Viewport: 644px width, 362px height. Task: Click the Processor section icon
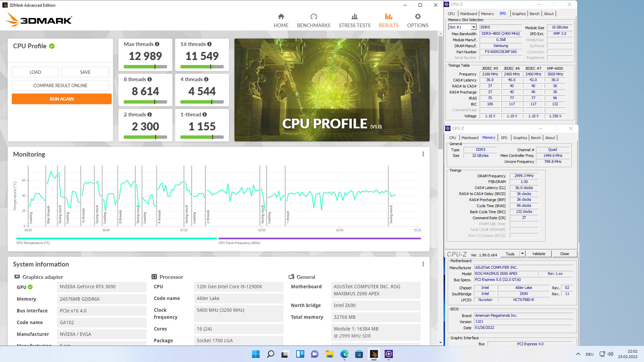click(154, 277)
